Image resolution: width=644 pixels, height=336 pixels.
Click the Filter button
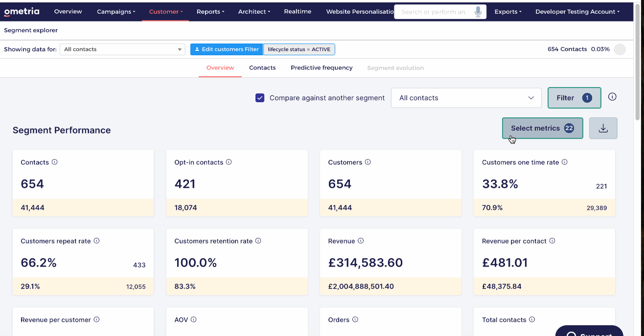coord(574,98)
